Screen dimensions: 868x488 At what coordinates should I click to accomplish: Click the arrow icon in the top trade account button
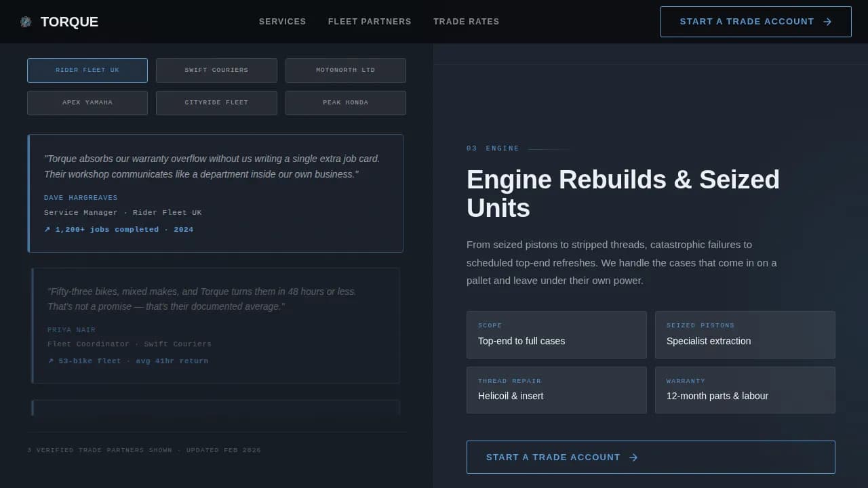click(827, 21)
